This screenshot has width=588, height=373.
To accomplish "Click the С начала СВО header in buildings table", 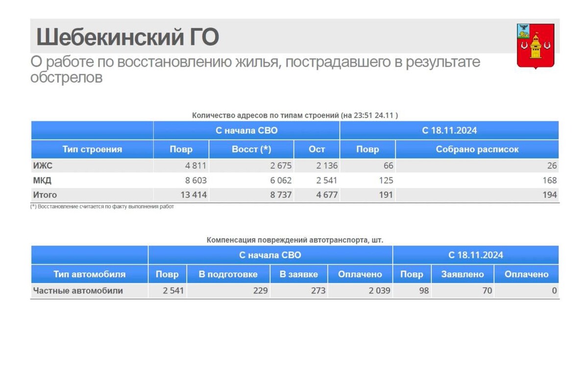I will pyautogui.click(x=246, y=131).
